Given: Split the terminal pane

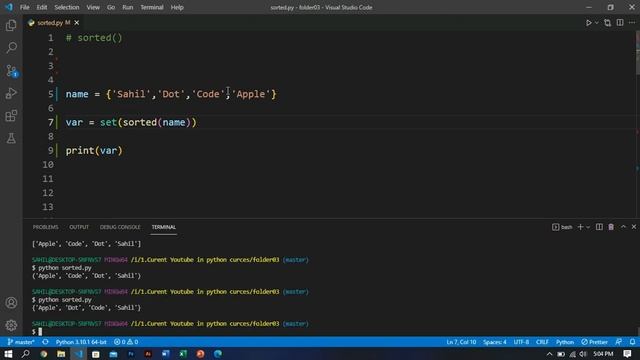Looking at the screenshot, I should [599, 227].
